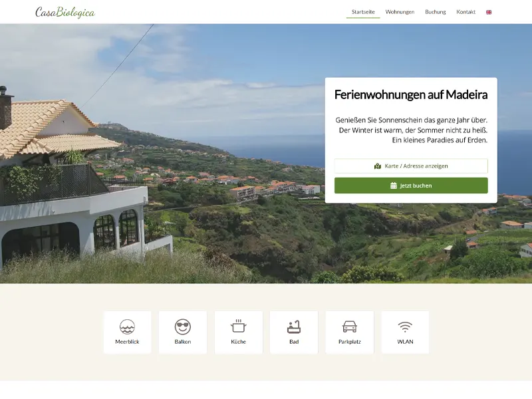Image resolution: width=532 pixels, height=399 pixels.
Task: Select the Parkplatz feature card label
Action: coord(350,342)
